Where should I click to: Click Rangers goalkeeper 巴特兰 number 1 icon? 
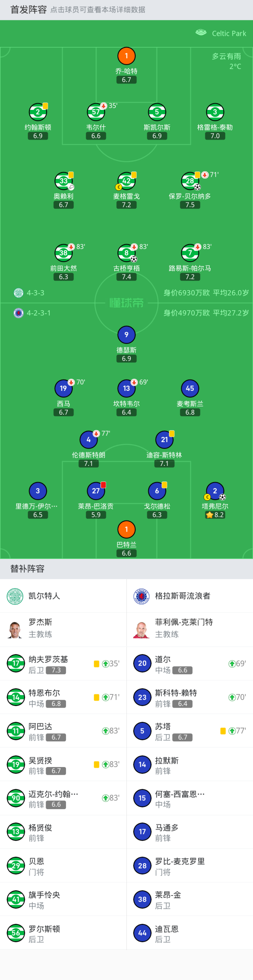click(126, 529)
